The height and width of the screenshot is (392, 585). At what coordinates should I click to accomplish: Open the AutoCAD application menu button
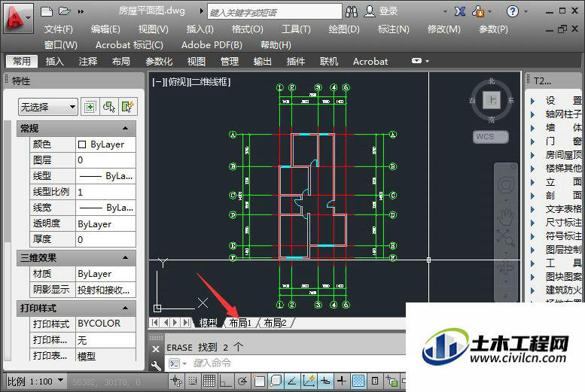(17, 17)
